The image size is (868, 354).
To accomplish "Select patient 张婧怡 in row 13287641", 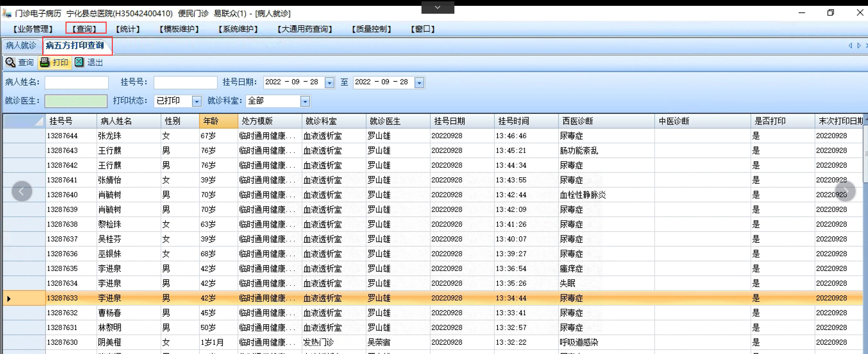I will click(110, 180).
